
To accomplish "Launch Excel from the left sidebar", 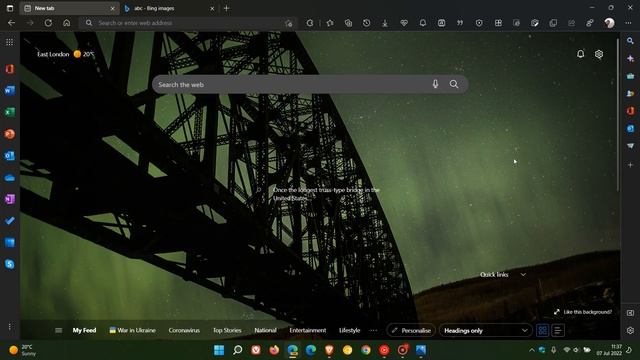I will click(9, 112).
